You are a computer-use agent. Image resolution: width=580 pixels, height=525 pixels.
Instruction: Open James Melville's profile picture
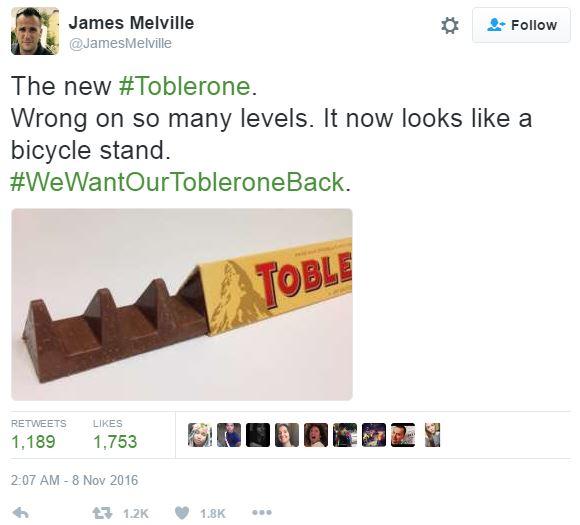pyautogui.click(x=35, y=31)
